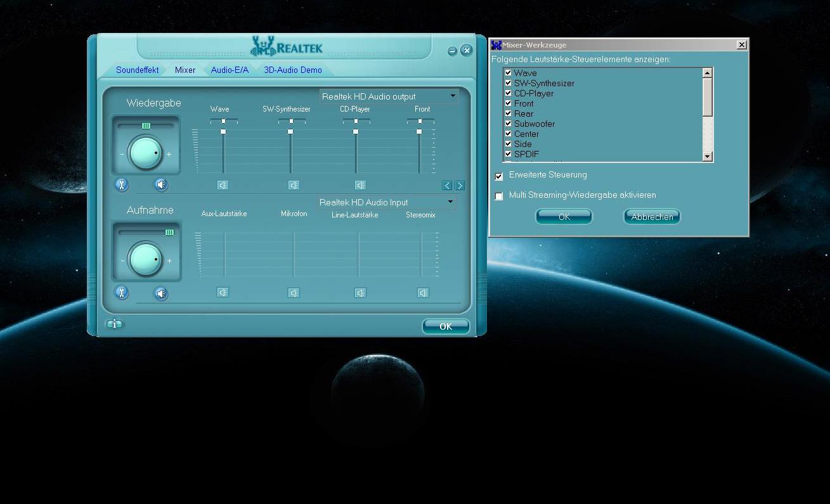Mute the CD-Player channel
The image size is (830, 504).
[360, 185]
